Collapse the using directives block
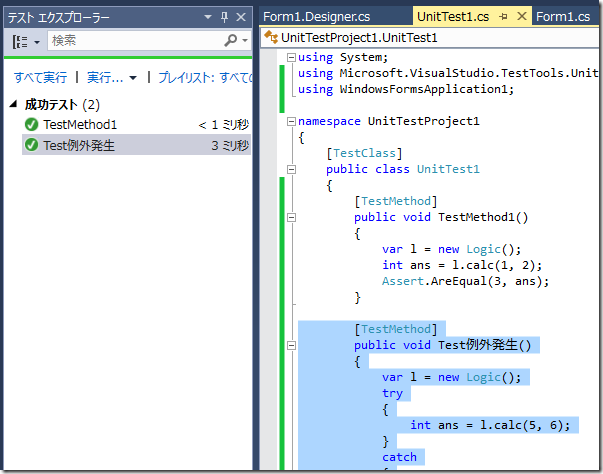Screen dimensions: 603x474 click(x=291, y=57)
